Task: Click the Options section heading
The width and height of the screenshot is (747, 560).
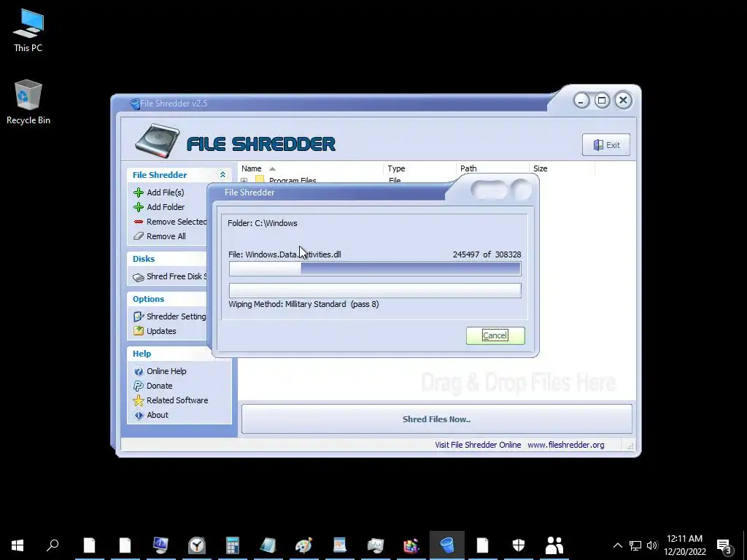Action: [148, 299]
